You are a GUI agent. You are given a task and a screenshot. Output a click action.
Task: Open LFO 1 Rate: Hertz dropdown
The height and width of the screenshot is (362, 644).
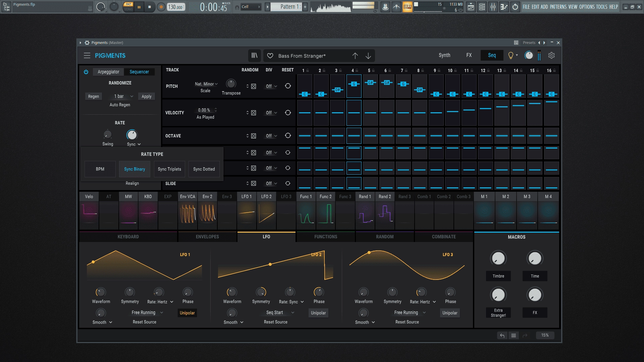(x=160, y=302)
